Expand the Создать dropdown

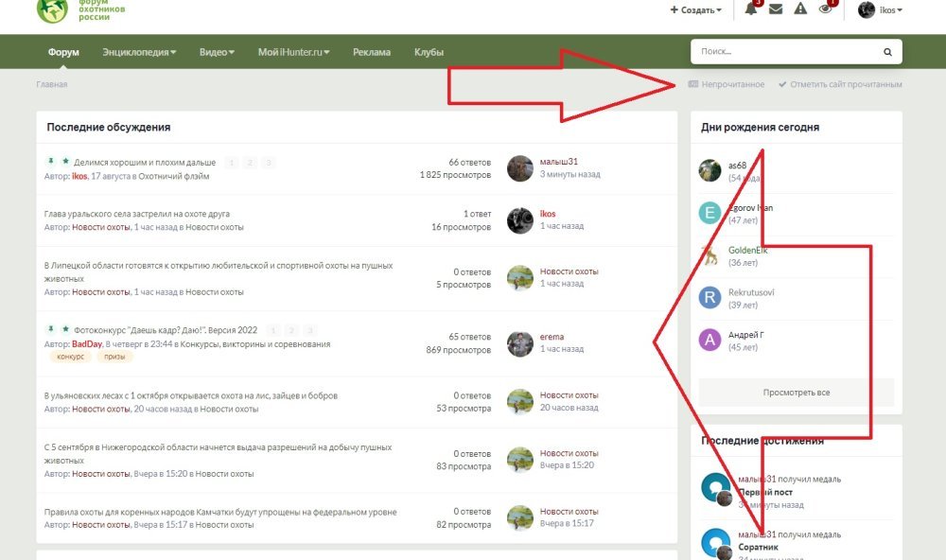(x=695, y=9)
